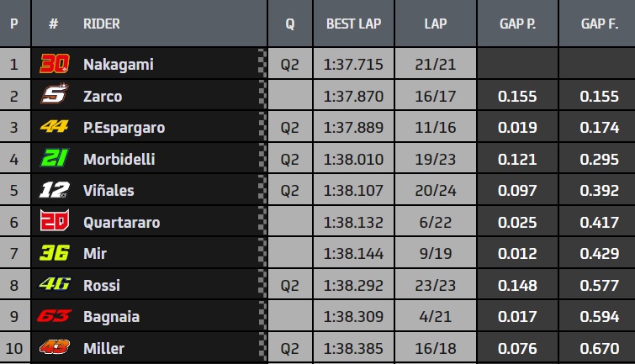Image resolution: width=635 pixels, height=364 pixels.
Task: Click Viñales' number 12 icon
Action: click(54, 191)
